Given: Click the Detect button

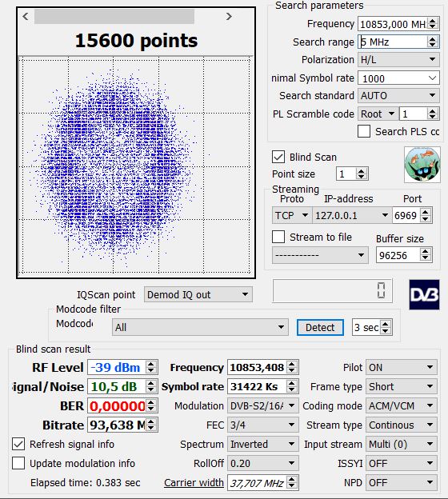Looking at the screenshot, I should click(320, 327).
